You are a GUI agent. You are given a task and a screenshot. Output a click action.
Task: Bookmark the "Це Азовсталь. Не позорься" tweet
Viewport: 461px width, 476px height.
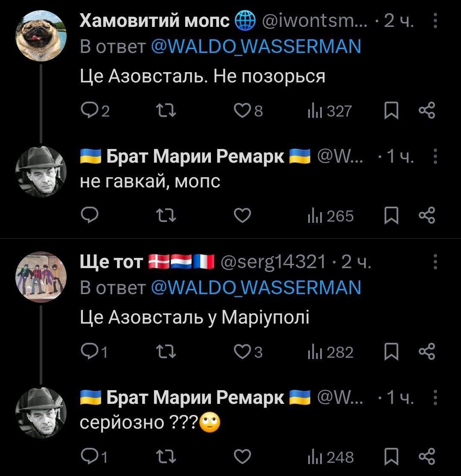pos(391,111)
